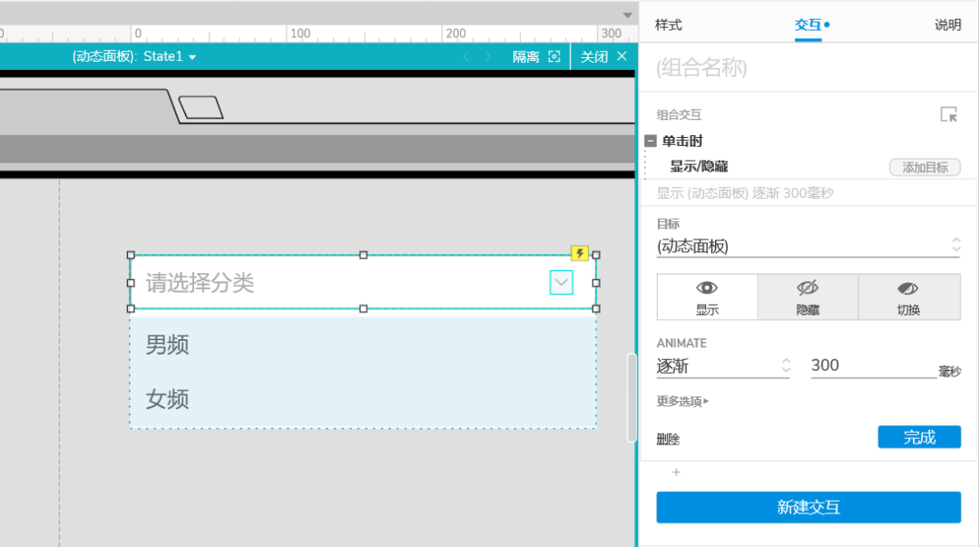
Task: Click the 添加目标 button
Action: coord(925,167)
